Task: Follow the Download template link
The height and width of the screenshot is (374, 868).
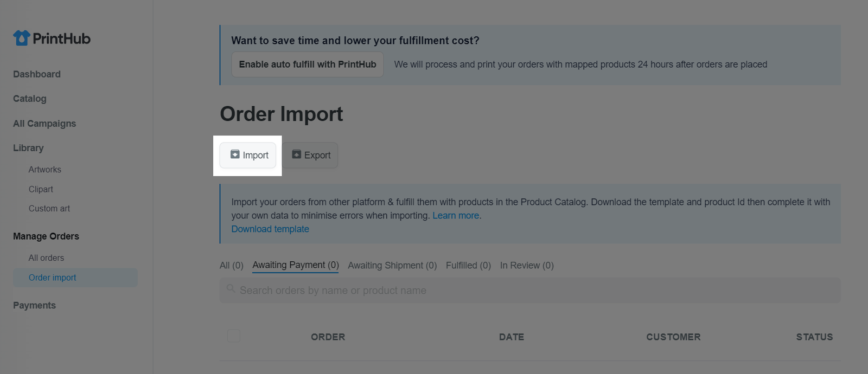Action: pyautogui.click(x=270, y=229)
